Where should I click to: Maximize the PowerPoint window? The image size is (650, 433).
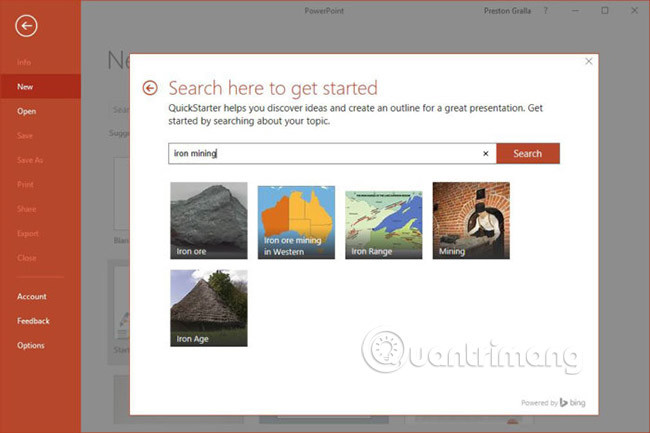click(605, 11)
